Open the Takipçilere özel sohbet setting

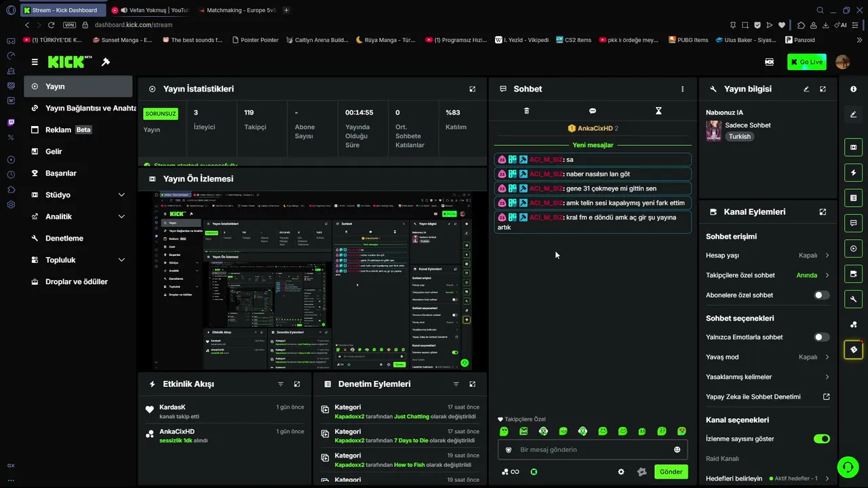click(x=767, y=275)
